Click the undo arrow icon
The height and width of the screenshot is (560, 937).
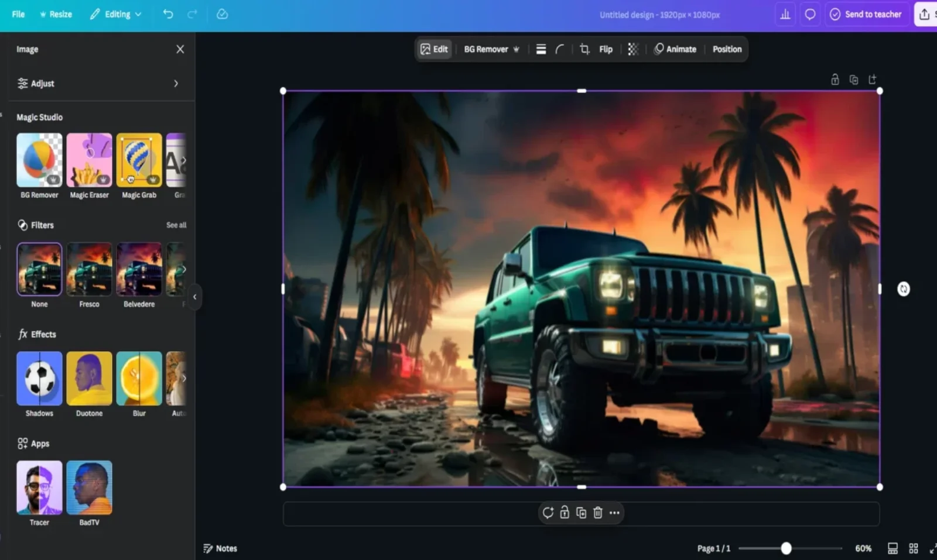168,14
